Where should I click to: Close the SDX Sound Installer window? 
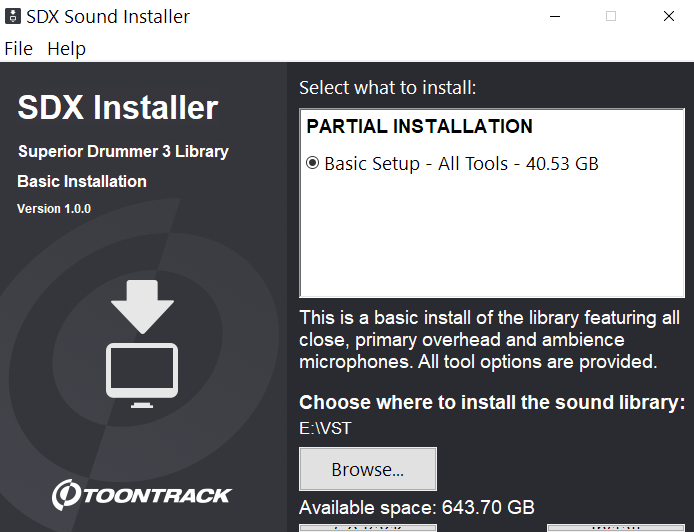point(668,16)
